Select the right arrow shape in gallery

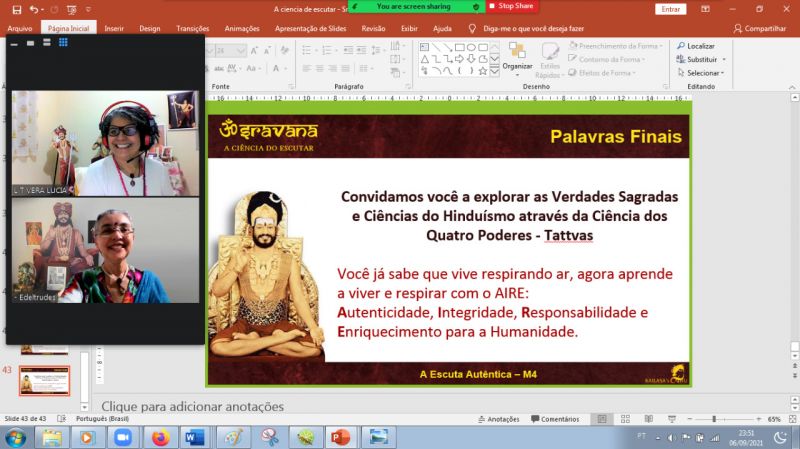[459, 59]
